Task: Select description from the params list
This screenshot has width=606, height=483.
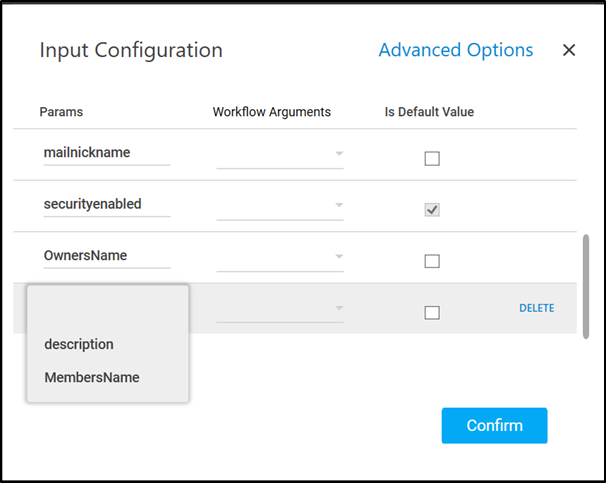Action: (79, 344)
